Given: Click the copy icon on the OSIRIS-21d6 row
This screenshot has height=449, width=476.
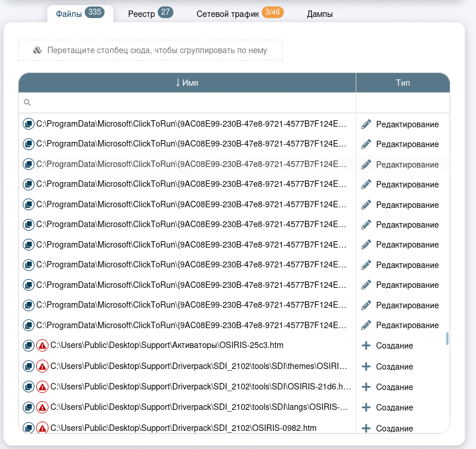Looking at the screenshot, I should tap(28, 387).
